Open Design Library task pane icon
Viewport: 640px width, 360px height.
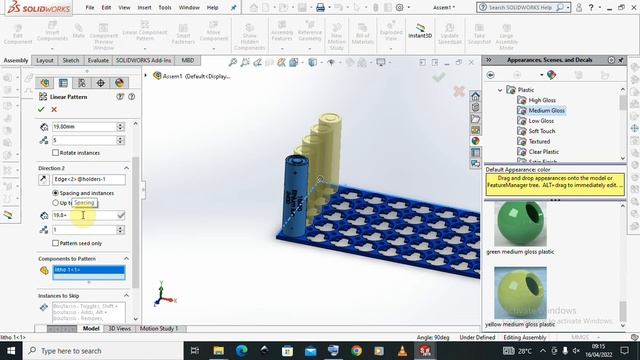475,107
